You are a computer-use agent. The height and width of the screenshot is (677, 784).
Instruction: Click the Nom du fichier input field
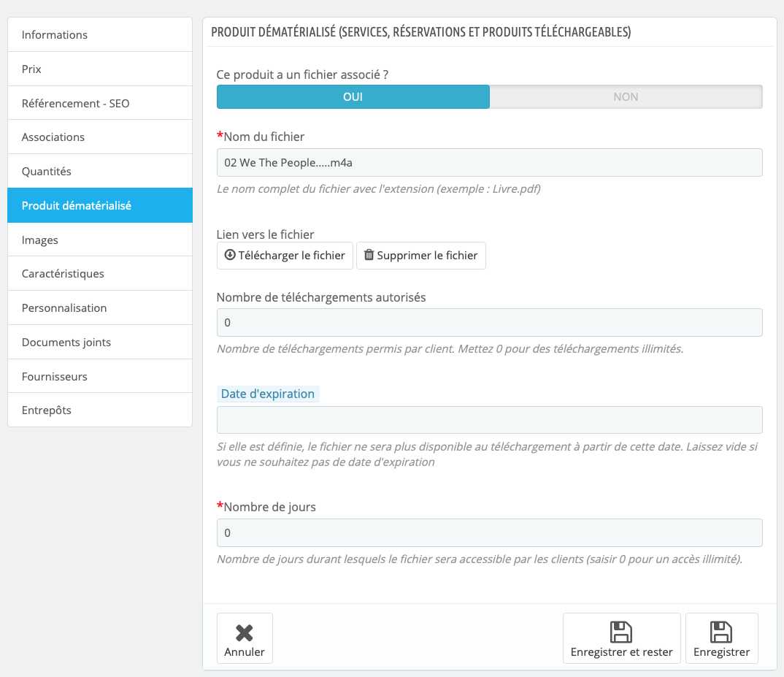pyautogui.click(x=489, y=163)
